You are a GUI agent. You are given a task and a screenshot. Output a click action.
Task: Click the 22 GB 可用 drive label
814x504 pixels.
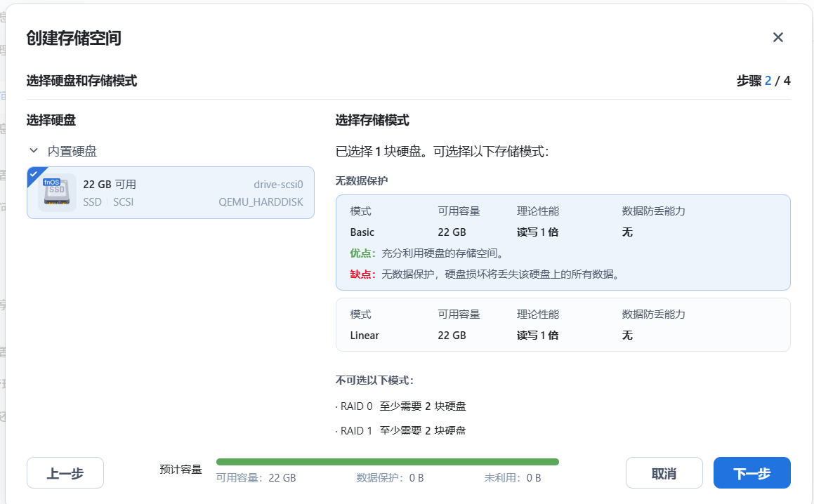[x=110, y=185]
